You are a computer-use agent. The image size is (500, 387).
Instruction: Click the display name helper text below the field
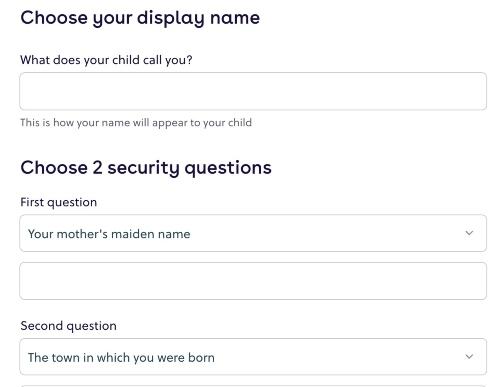(136, 123)
